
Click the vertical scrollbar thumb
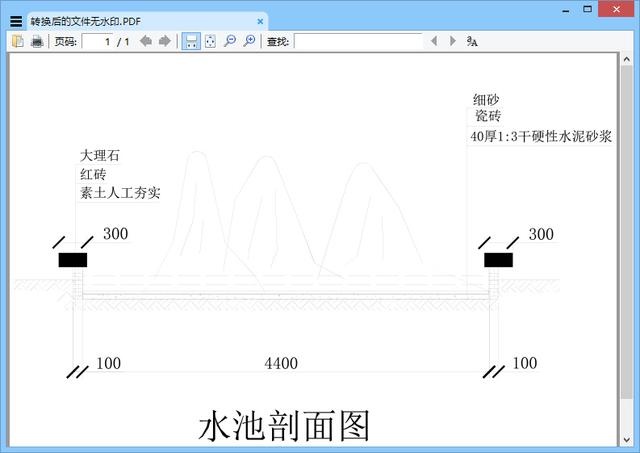tap(627, 232)
